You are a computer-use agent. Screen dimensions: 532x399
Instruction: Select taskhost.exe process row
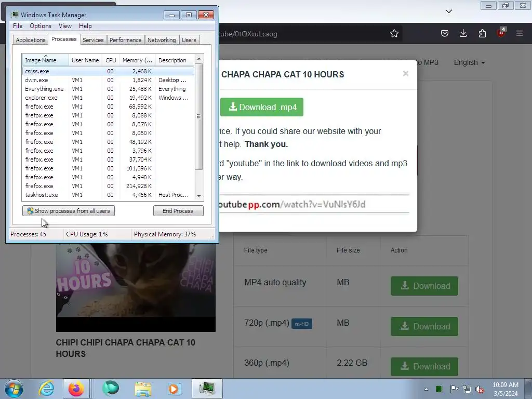click(108, 195)
